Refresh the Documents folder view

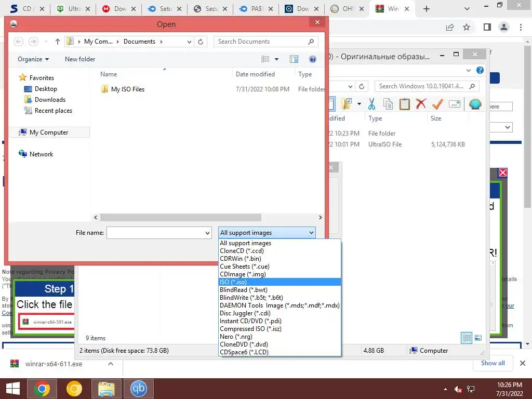(201, 42)
